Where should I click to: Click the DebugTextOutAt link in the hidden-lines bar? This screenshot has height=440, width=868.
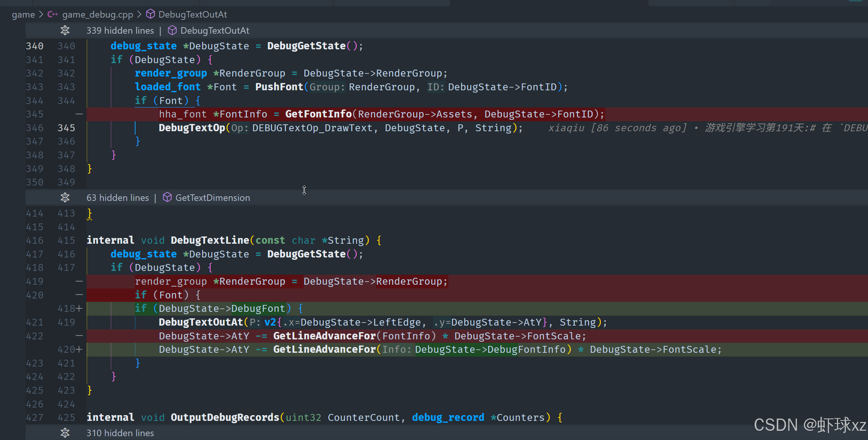pyautogui.click(x=215, y=30)
